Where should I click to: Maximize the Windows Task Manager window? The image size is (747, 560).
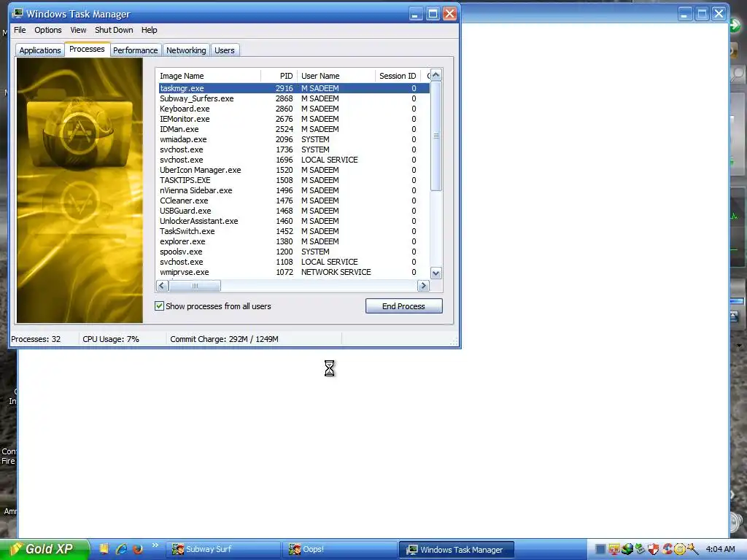433,14
